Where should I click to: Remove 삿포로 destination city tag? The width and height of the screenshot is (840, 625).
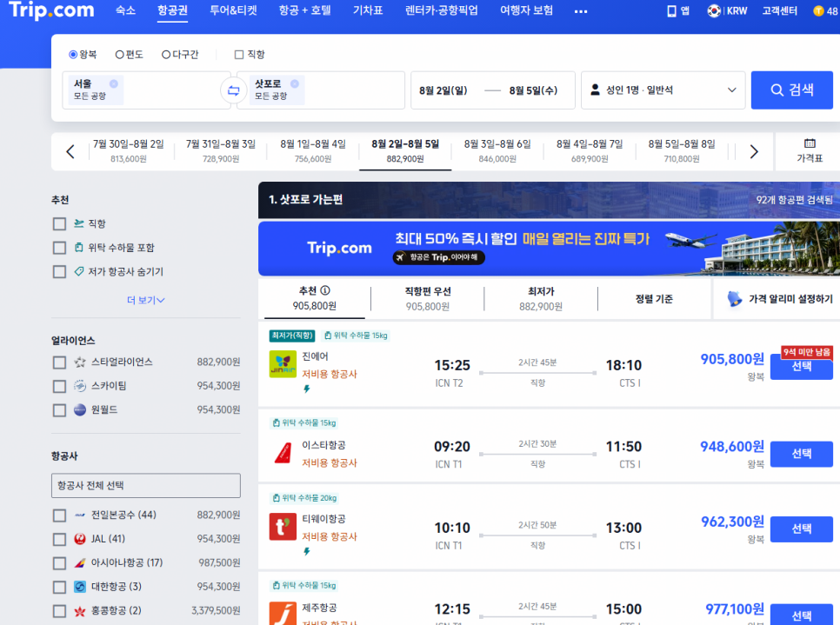(295, 83)
